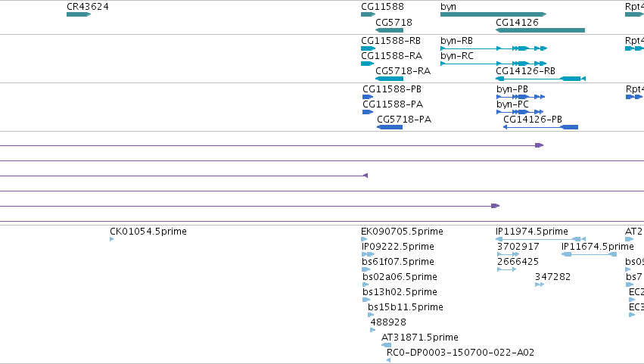Click the CG11588 gene feature bar

tap(368, 14)
